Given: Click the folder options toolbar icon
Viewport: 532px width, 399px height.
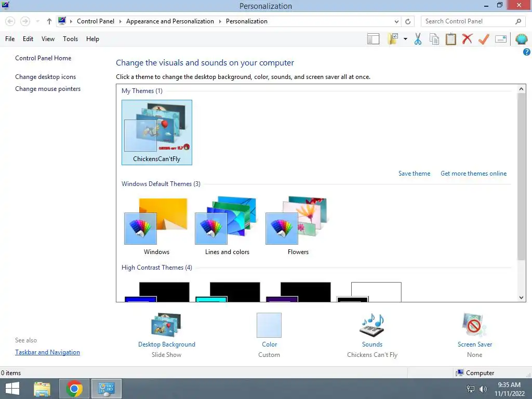Looking at the screenshot, I should point(393,39).
